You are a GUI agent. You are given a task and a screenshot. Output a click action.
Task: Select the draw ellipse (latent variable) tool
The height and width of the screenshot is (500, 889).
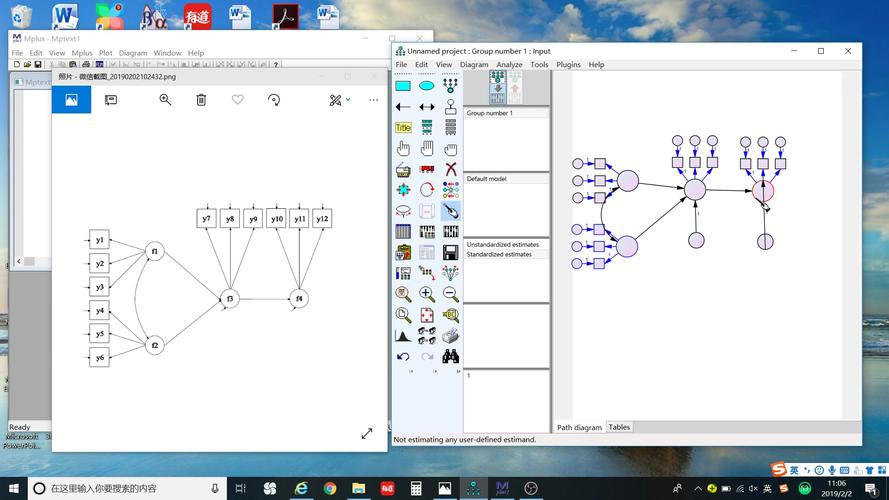(427, 86)
